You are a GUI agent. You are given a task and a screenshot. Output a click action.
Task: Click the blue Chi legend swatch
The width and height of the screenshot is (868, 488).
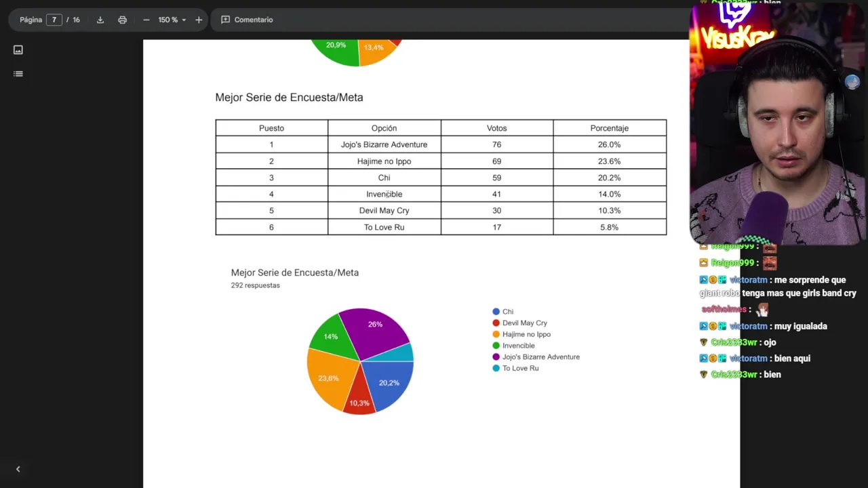pos(496,312)
